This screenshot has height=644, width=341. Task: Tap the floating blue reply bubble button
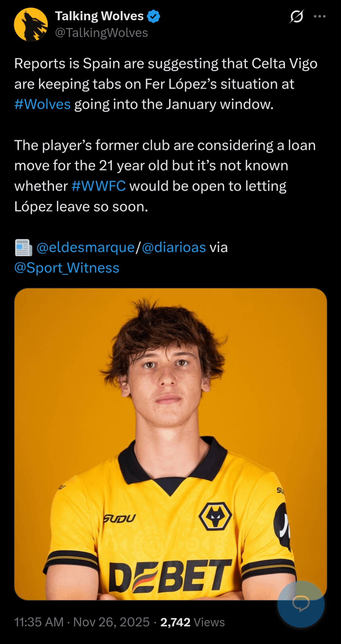click(x=301, y=604)
